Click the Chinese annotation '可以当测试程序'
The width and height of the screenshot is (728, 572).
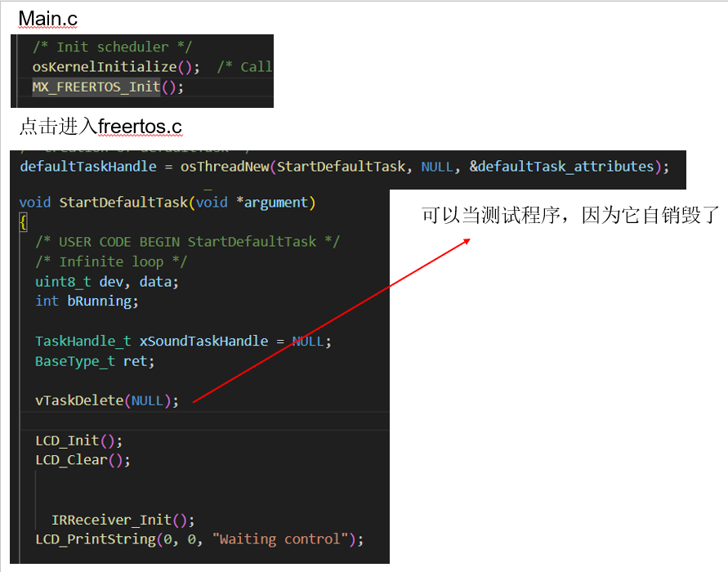[491, 216]
